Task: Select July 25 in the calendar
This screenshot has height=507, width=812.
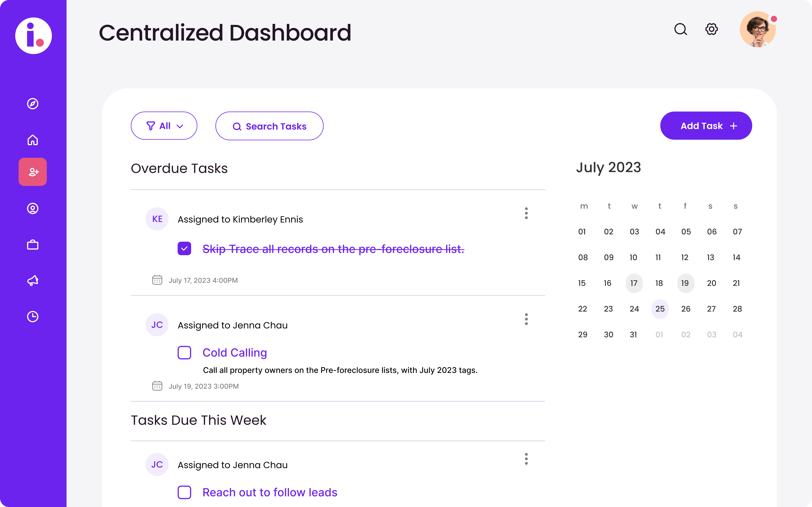Action: coord(660,309)
